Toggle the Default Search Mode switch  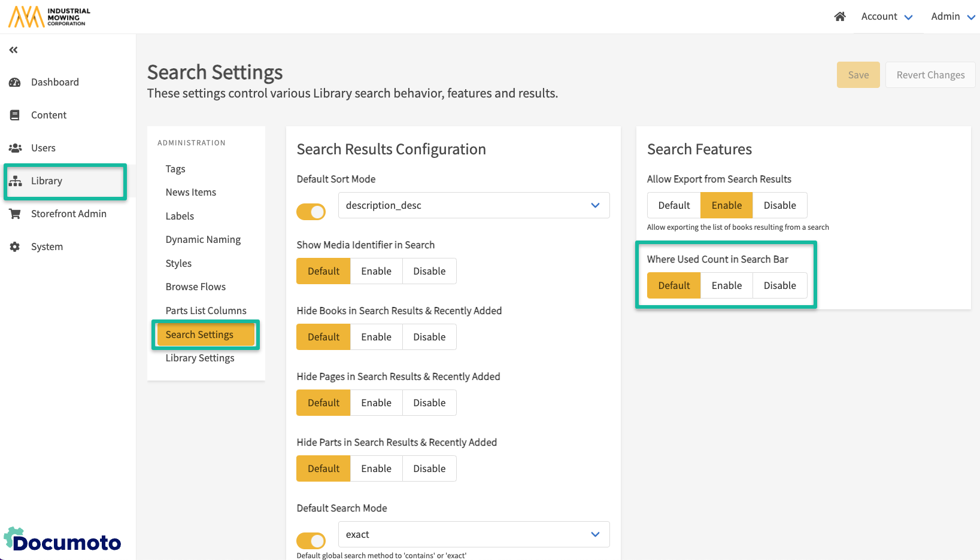click(311, 541)
